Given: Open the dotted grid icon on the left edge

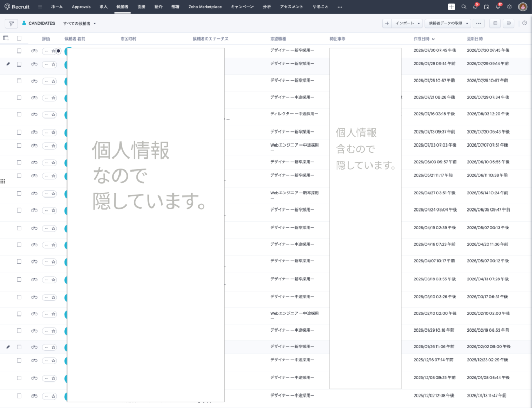Looking at the screenshot, I should [x=3, y=181].
